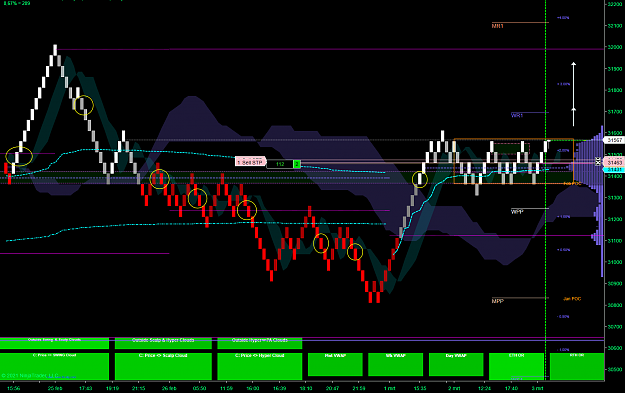Click the NinjaTrader, LLC copyright text
Viewport: 625px width, 393px height.
pyautogui.click(x=30, y=376)
